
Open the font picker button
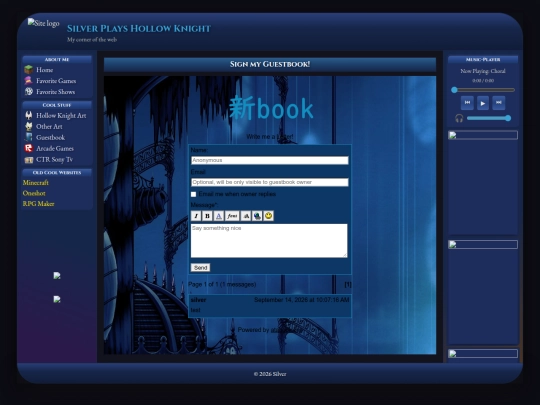(232, 216)
